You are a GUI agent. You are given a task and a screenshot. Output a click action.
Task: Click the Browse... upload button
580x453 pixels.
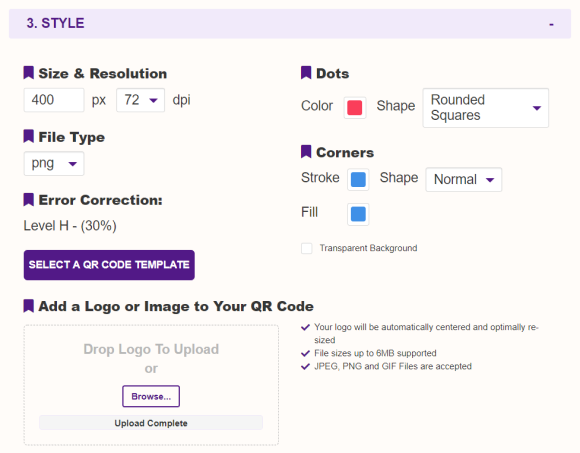151,396
